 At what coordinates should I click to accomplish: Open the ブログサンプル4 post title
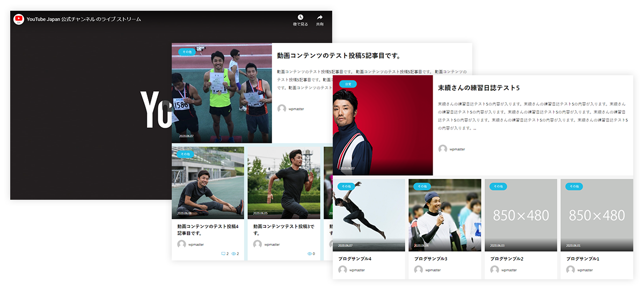click(x=355, y=259)
